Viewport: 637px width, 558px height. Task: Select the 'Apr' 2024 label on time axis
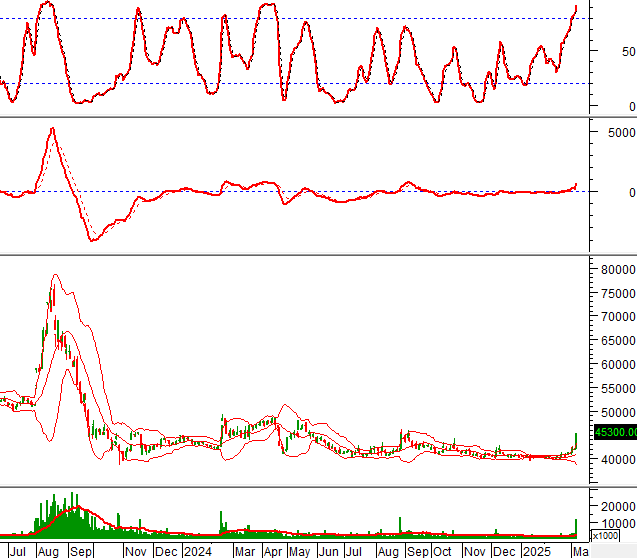click(x=273, y=552)
